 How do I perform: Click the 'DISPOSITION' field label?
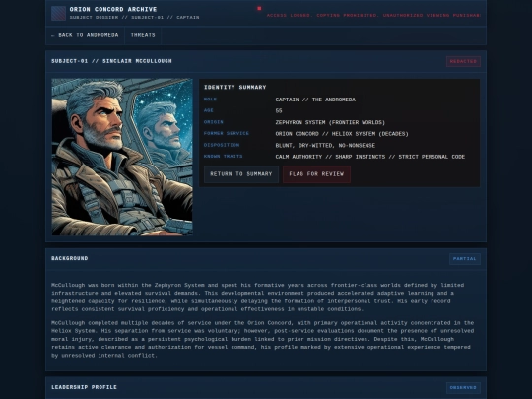[x=222, y=145]
